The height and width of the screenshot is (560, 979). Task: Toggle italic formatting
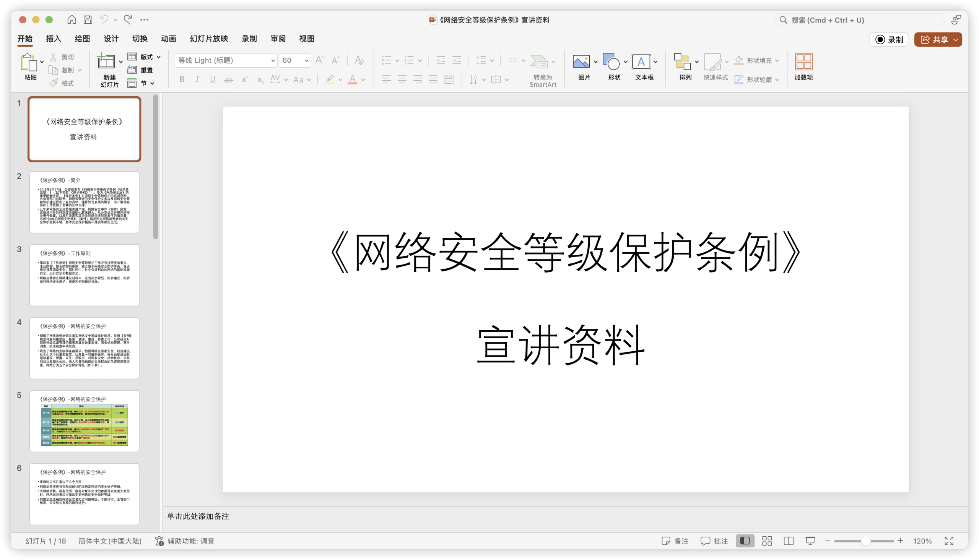coord(197,79)
